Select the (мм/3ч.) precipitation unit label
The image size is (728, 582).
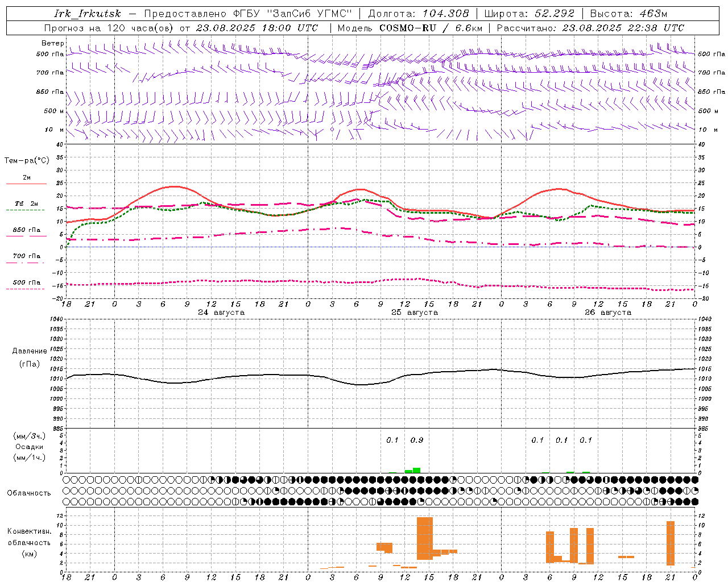[30, 436]
